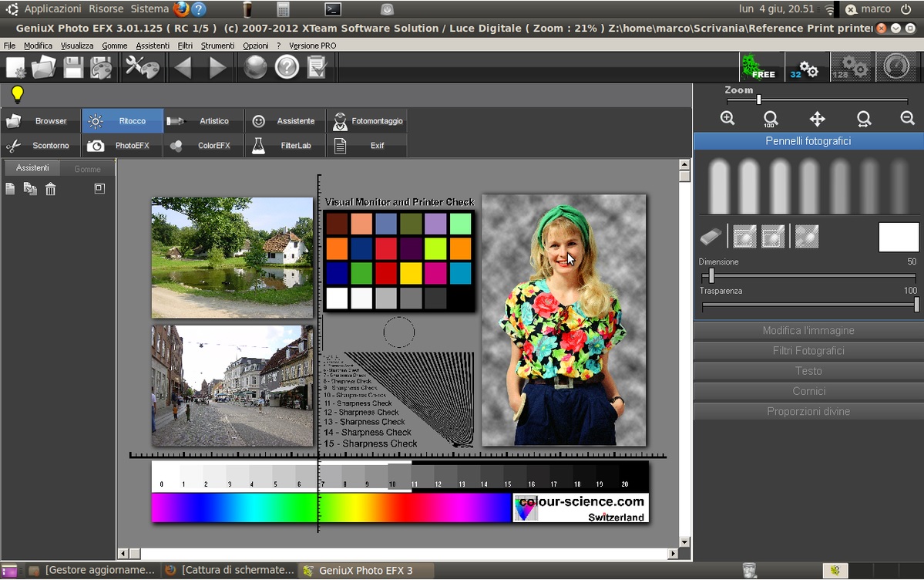
Task: Click the zoom in magnifier icon
Action: click(x=727, y=118)
